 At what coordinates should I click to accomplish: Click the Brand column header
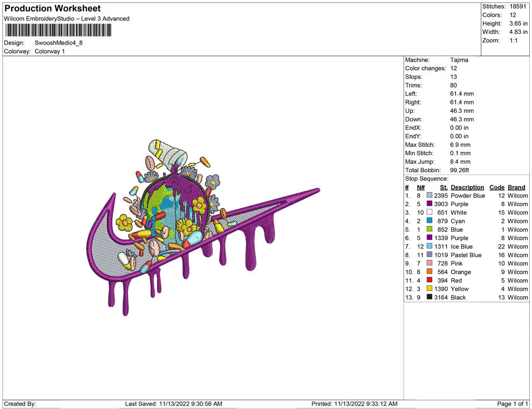click(516, 187)
